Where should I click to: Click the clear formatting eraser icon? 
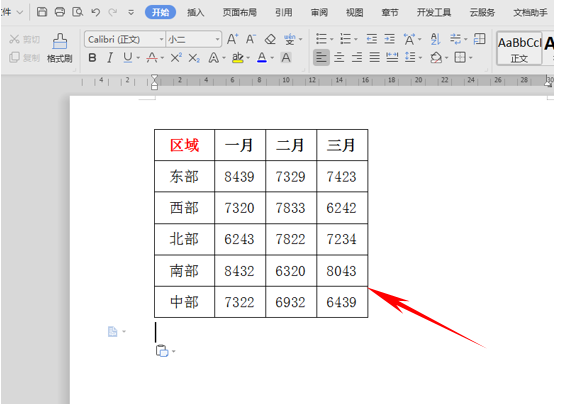270,39
